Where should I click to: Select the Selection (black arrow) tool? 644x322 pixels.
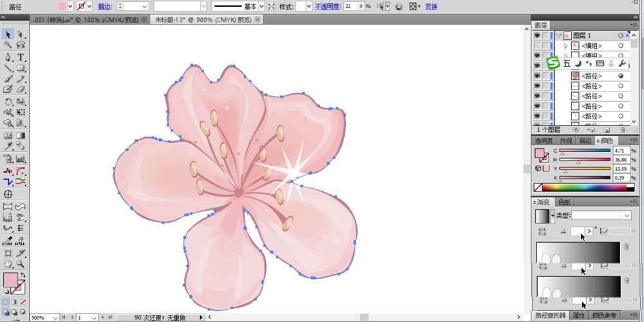point(8,34)
